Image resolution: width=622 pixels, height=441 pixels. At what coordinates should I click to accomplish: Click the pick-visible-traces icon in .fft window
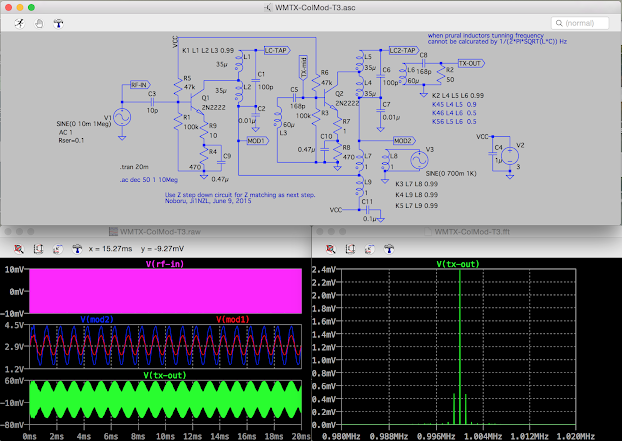pyautogui.click(x=369, y=249)
